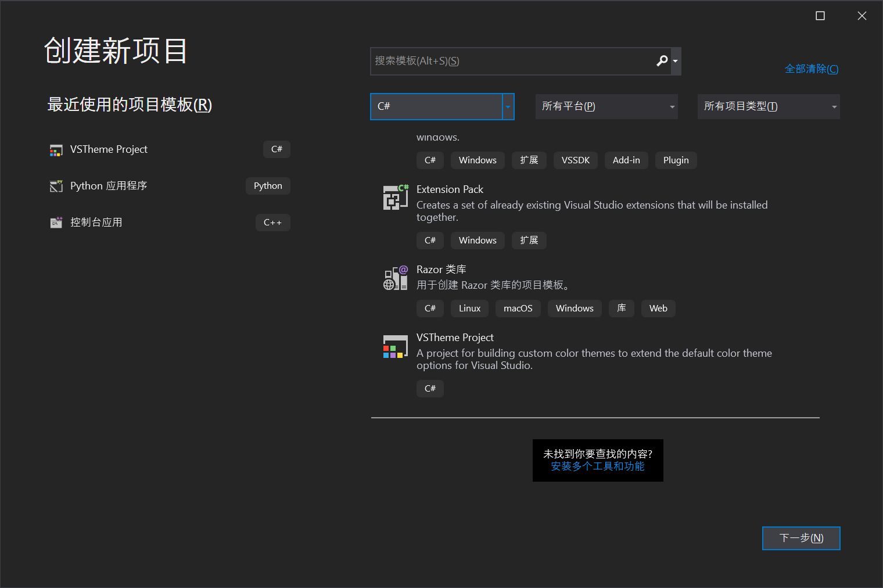Select the Razor 类库 template icon
The height and width of the screenshot is (588, 883).
click(396, 278)
